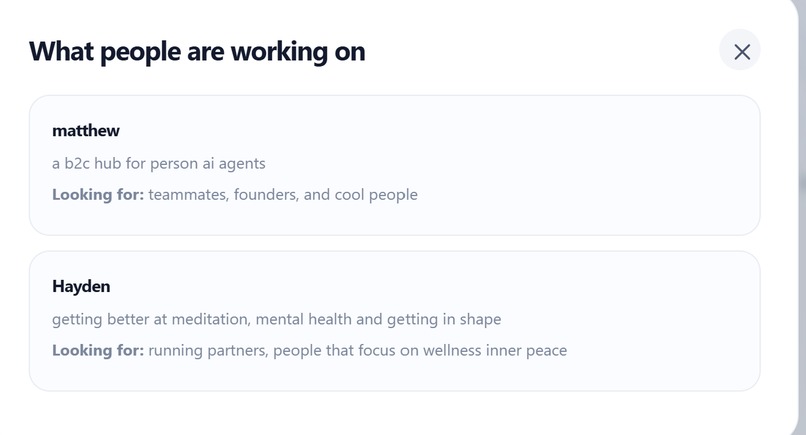Click Looking for label in matthew's card

point(98,194)
